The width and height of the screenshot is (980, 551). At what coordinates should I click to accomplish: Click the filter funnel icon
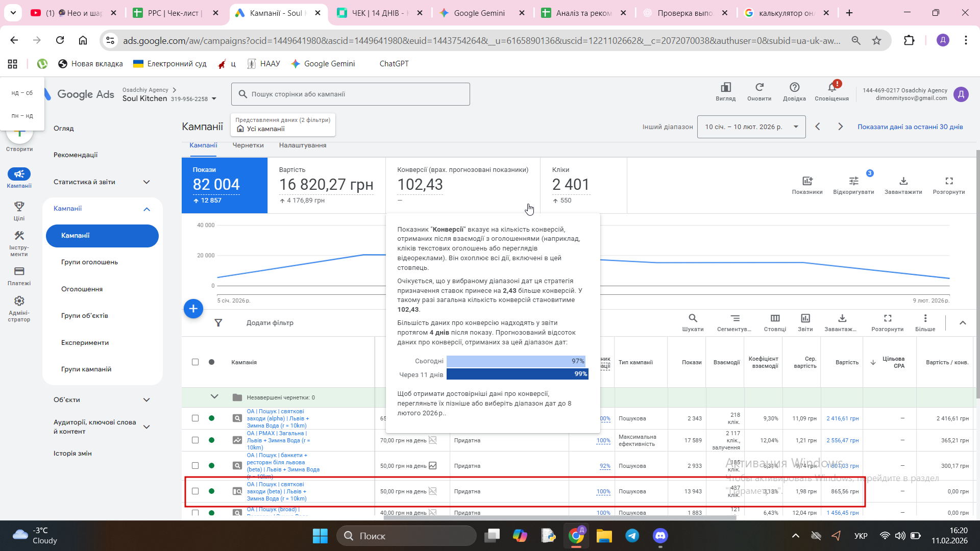(x=218, y=323)
